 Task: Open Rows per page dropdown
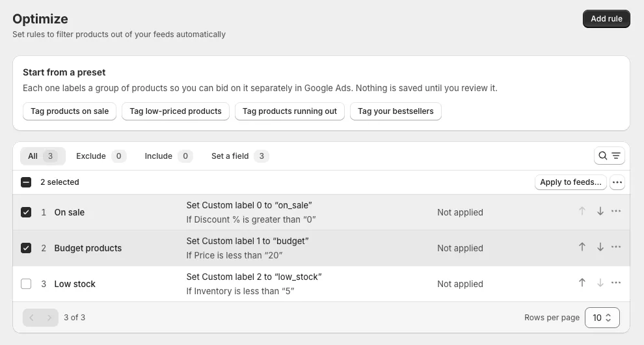click(602, 318)
